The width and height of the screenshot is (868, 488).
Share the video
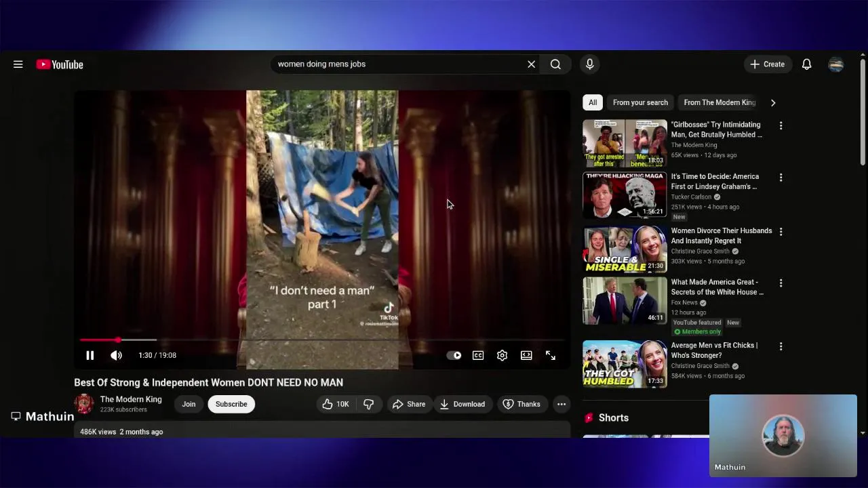pyautogui.click(x=409, y=404)
